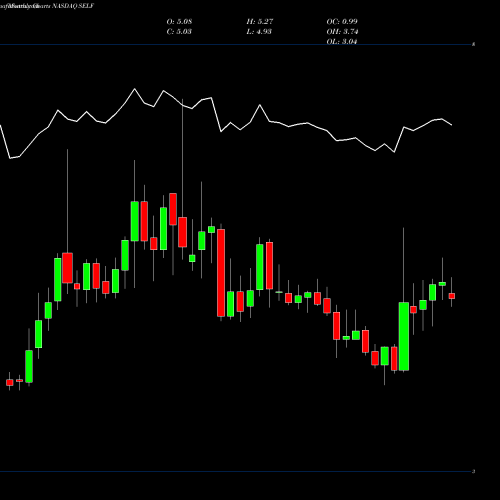Click the upper axis price label at right edge
500x500 pixels.
[474, 44]
